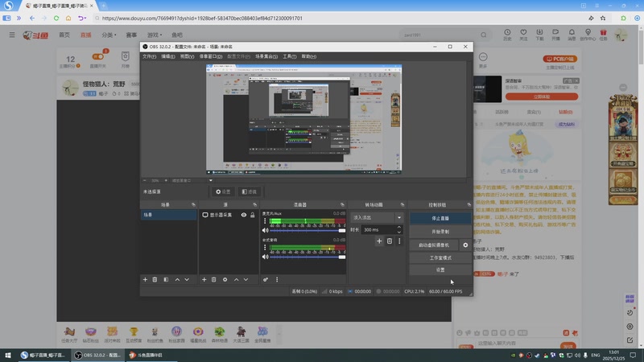
Task: Expand the 游戏 dropdown in Douyu navigation
Action: (x=155, y=35)
